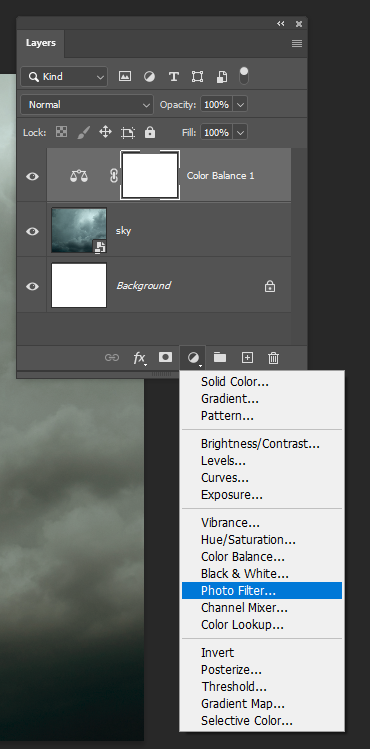Link layers icon at panel bottom
This screenshot has width=370, height=749.
112,357
